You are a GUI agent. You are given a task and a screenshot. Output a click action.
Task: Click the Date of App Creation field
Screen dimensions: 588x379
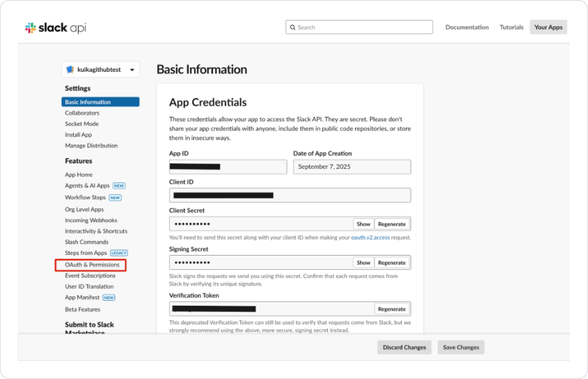pos(352,167)
